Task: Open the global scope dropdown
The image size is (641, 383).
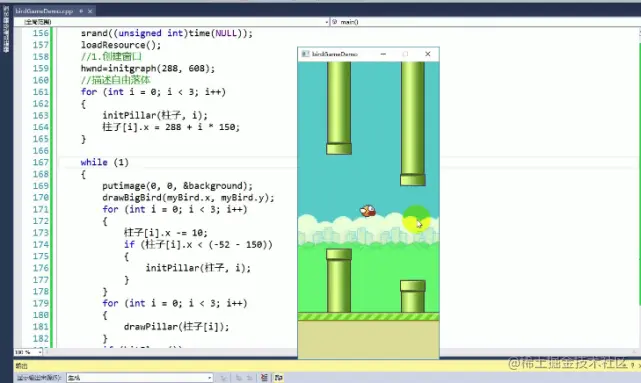Action: tap(172, 22)
